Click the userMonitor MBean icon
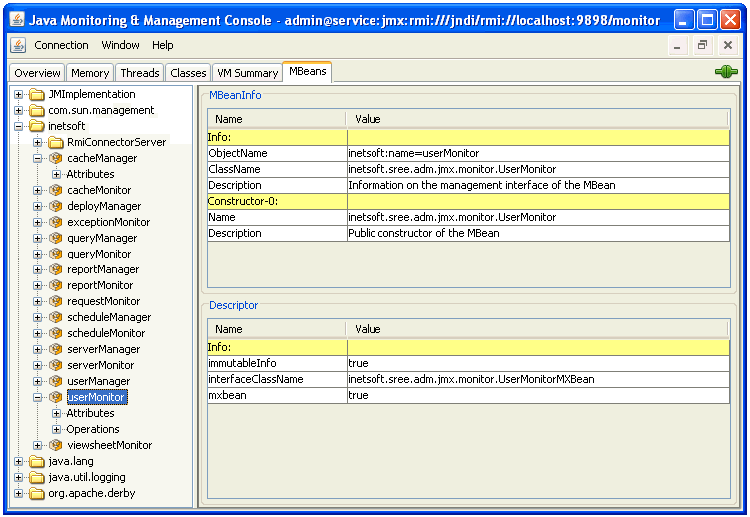 tap(56, 397)
